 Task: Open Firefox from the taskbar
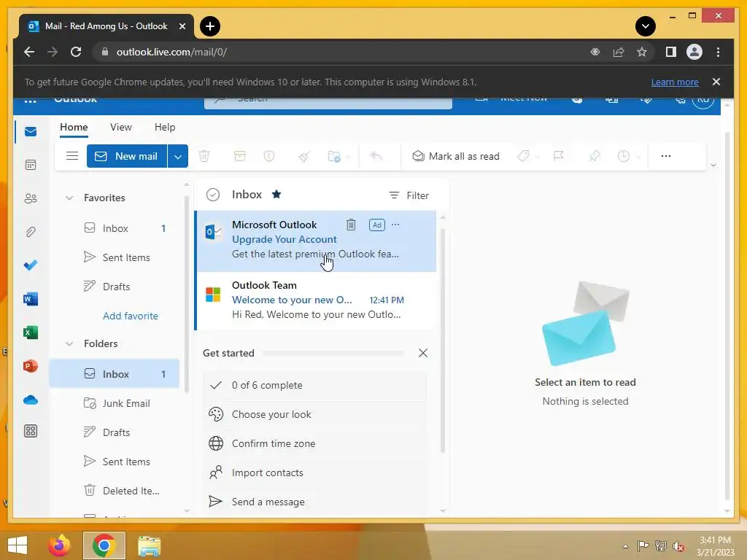(x=59, y=545)
